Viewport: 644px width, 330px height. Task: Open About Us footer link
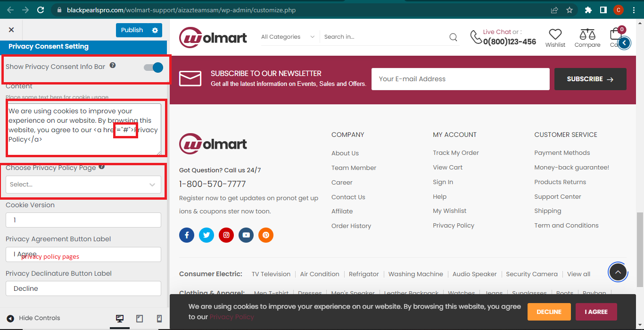[345, 153]
